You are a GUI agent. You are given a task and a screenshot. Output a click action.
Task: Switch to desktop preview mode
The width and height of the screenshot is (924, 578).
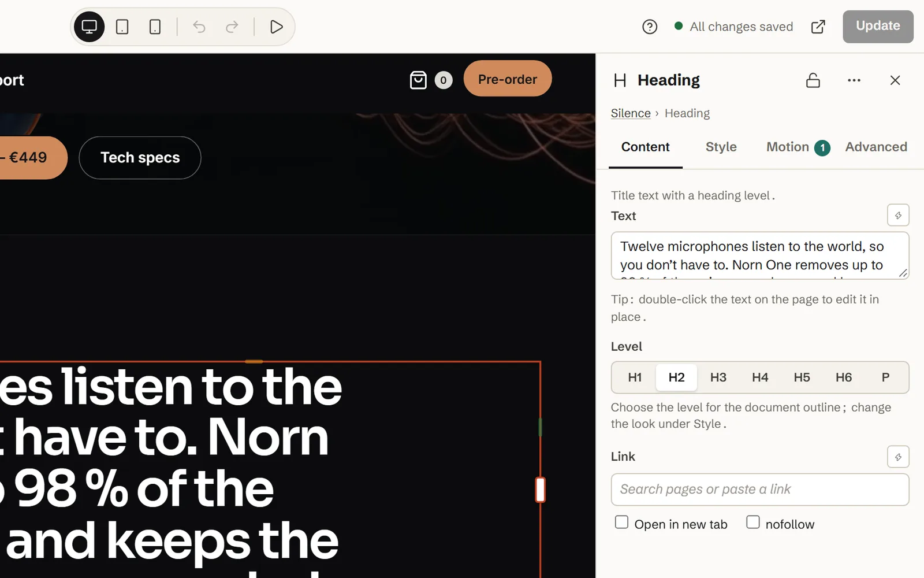tap(90, 27)
